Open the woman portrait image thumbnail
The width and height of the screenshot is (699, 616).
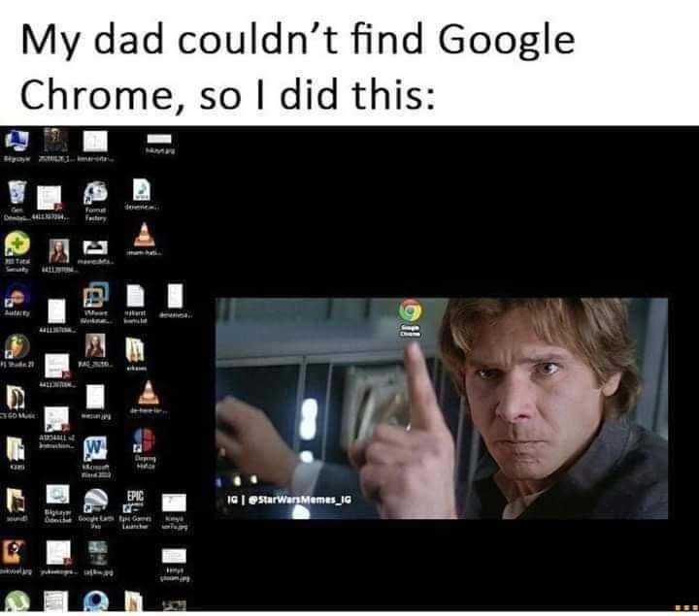coord(59,251)
